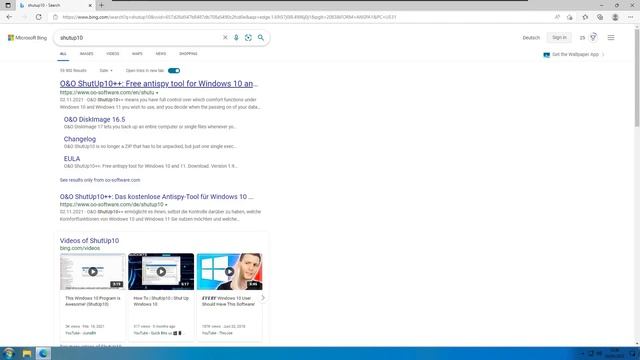
Task: Open File Explorer from taskbar
Action: tap(27, 353)
